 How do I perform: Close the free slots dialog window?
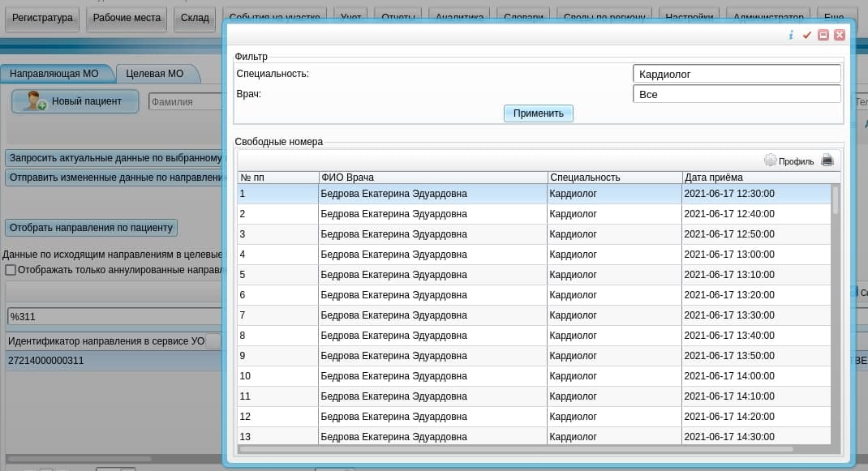point(840,35)
